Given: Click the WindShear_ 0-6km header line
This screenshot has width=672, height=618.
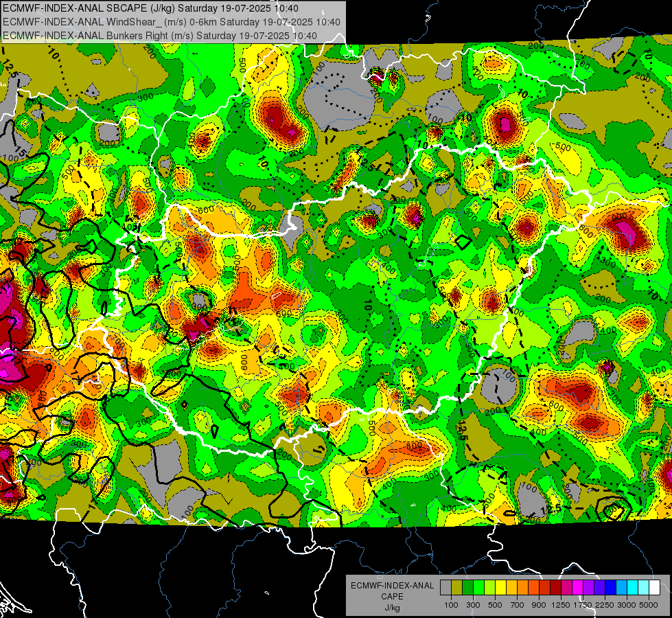Looking at the screenshot, I should (x=172, y=22).
